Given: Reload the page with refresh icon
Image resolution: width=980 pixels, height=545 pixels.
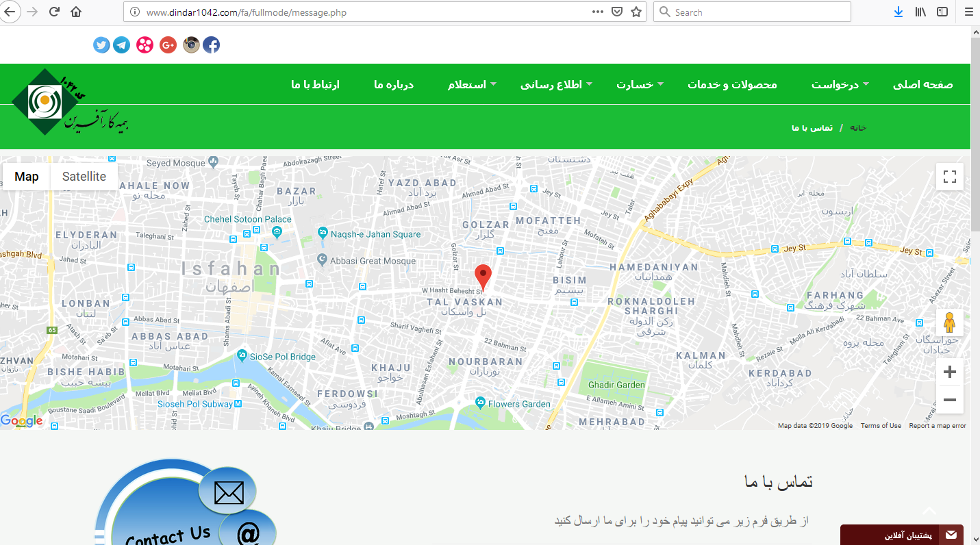Looking at the screenshot, I should coord(54,12).
